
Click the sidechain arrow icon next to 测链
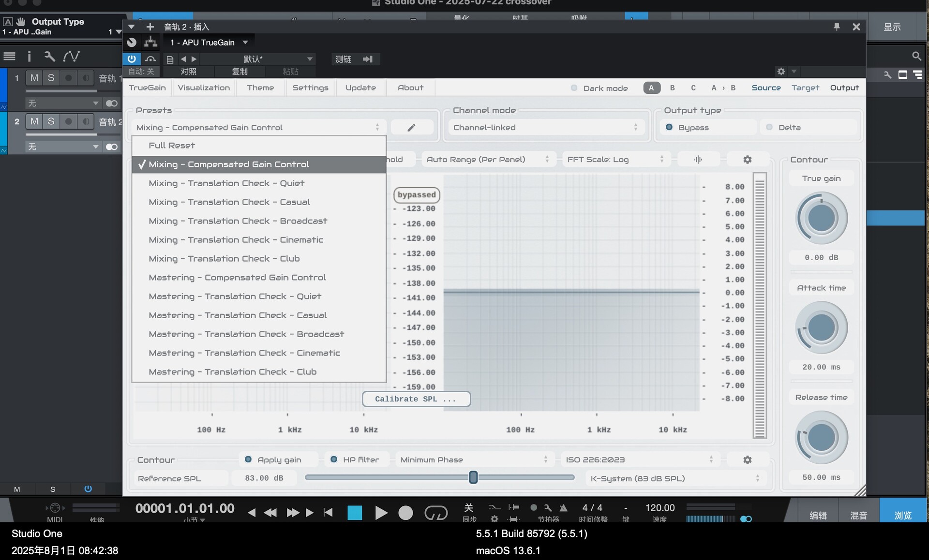tap(368, 59)
